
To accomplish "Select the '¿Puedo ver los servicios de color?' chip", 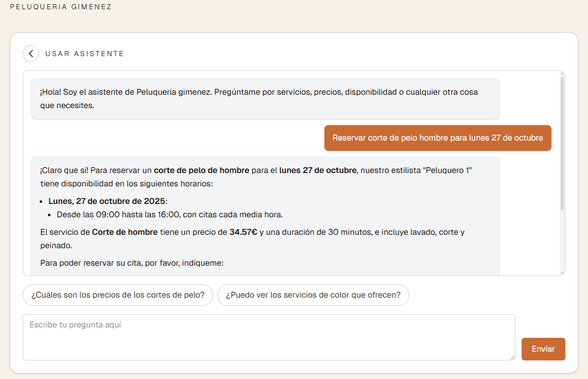I will (313, 295).
